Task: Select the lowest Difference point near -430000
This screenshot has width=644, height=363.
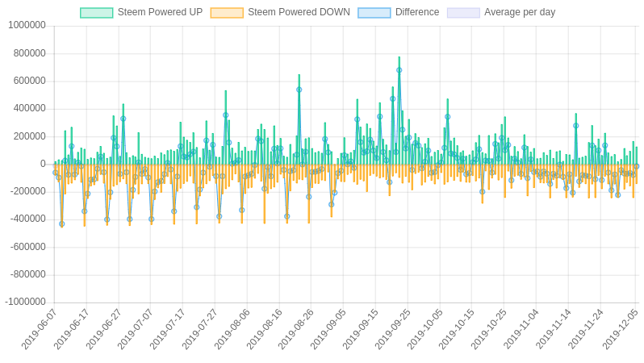Action: click(61, 223)
